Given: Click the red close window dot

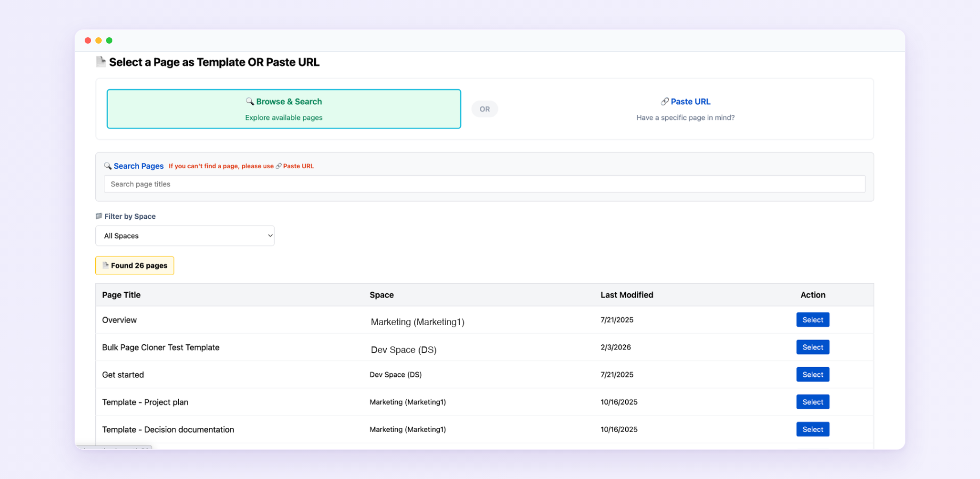Looking at the screenshot, I should point(88,40).
